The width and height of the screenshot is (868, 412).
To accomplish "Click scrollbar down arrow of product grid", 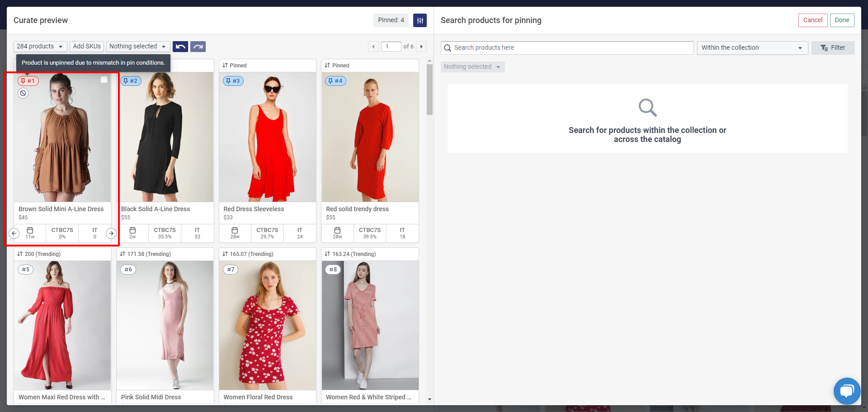I will (x=429, y=400).
